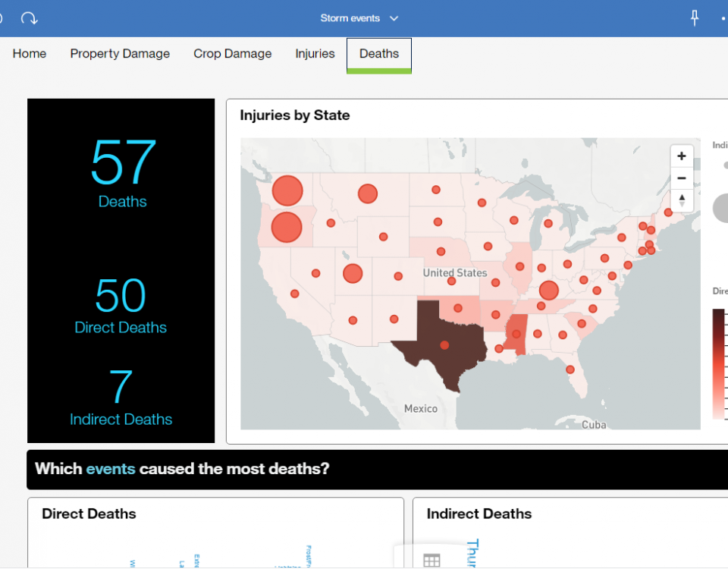This screenshot has width=728, height=569.
Task: Reset map bearing with compass control
Action: tap(682, 200)
